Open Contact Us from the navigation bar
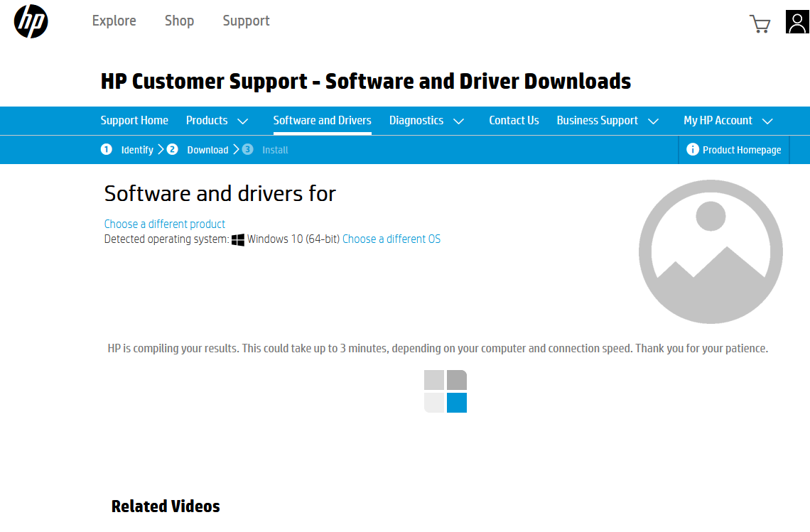 tap(514, 121)
